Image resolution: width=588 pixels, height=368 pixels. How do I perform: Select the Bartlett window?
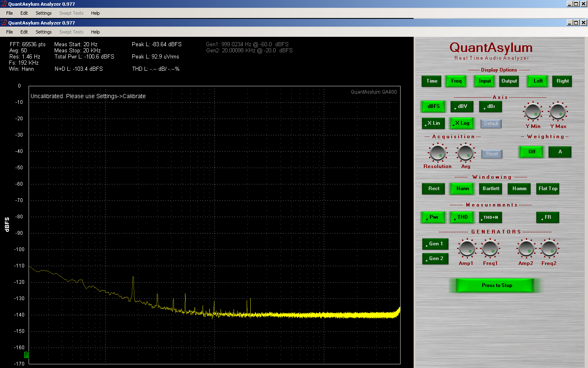[x=491, y=188]
